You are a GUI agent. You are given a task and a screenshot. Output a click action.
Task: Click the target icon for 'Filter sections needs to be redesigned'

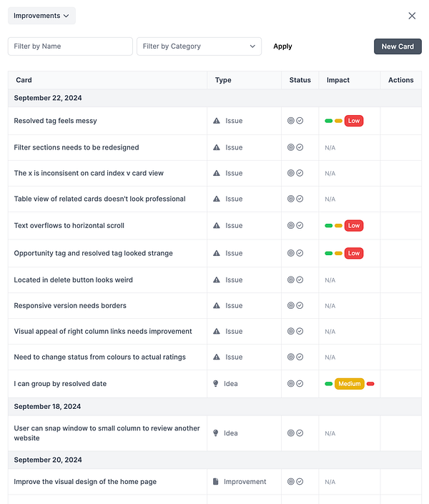point(291,147)
